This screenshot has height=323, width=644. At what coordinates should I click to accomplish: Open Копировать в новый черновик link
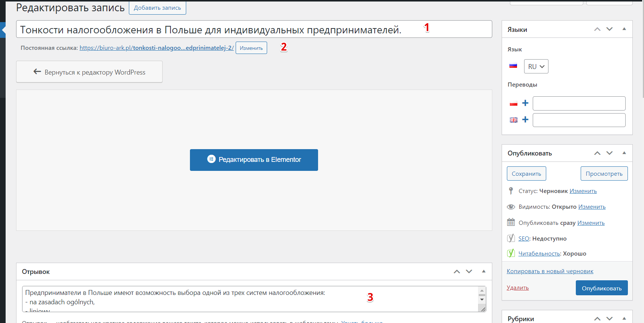[550, 271]
